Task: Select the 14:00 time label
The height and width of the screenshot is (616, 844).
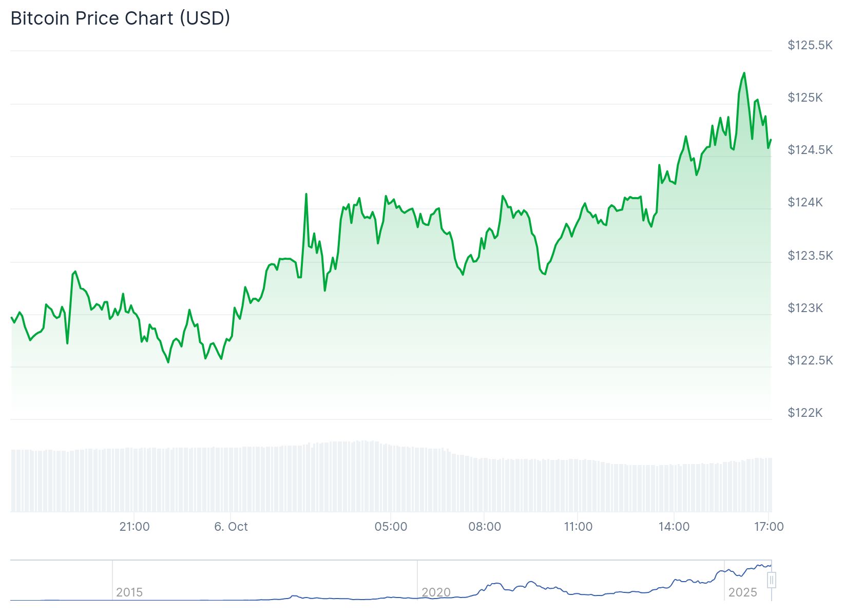Action: tap(674, 527)
